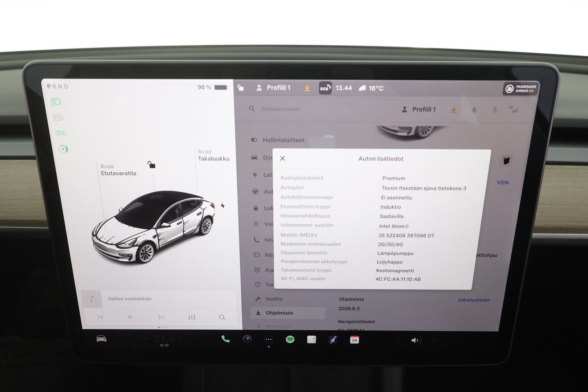This screenshot has height=392, width=588.
Task: Toggle the parking lights icon
Action: [61, 133]
